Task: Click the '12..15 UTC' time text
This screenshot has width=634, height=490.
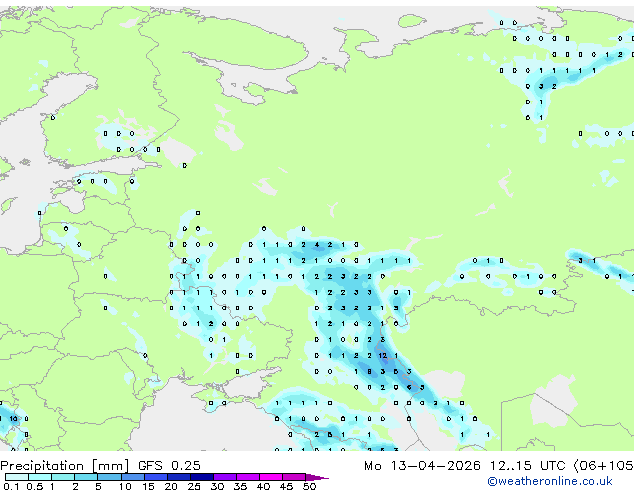Action: (x=527, y=466)
